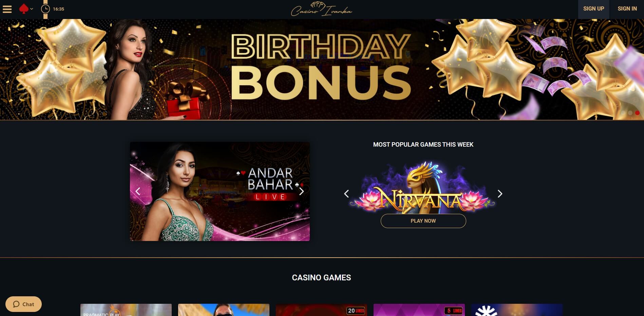
Task: Select the first banner slide dot
Action: click(623, 113)
